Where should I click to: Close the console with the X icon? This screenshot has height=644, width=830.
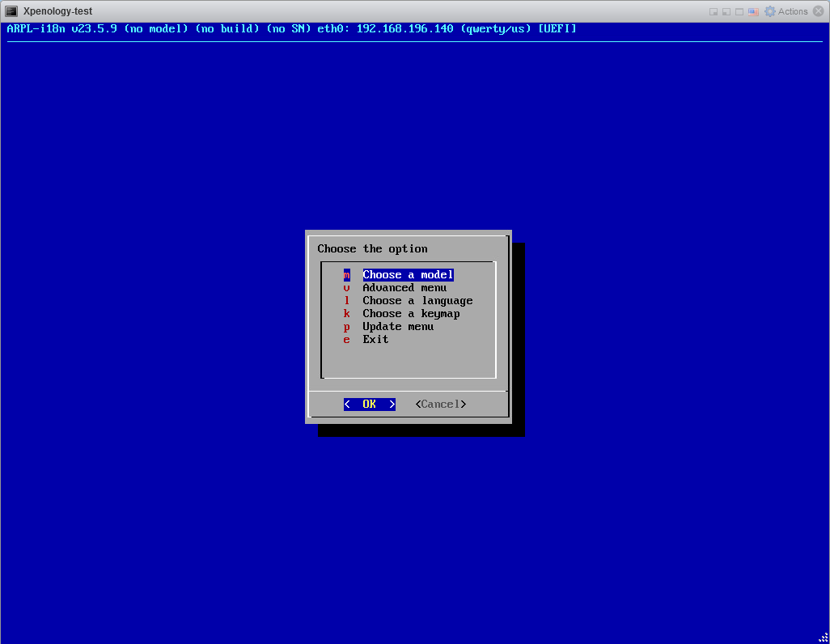(819, 11)
